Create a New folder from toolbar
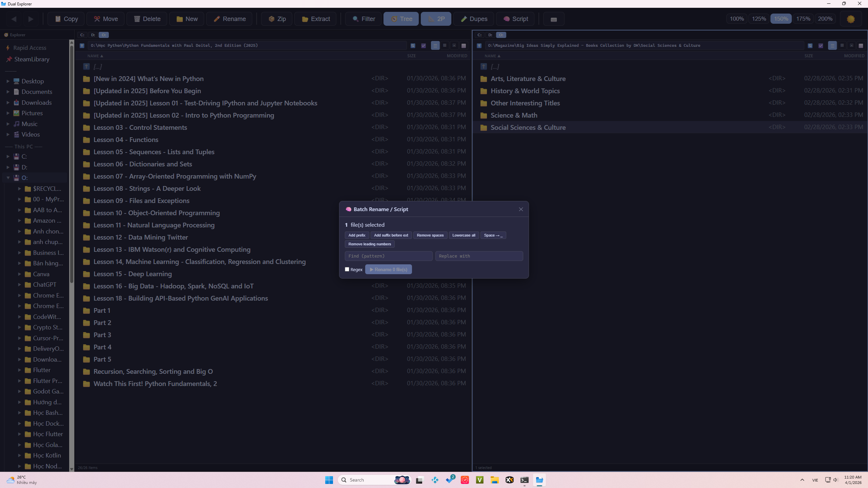868x488 pixels. click(x=186, y=19)
